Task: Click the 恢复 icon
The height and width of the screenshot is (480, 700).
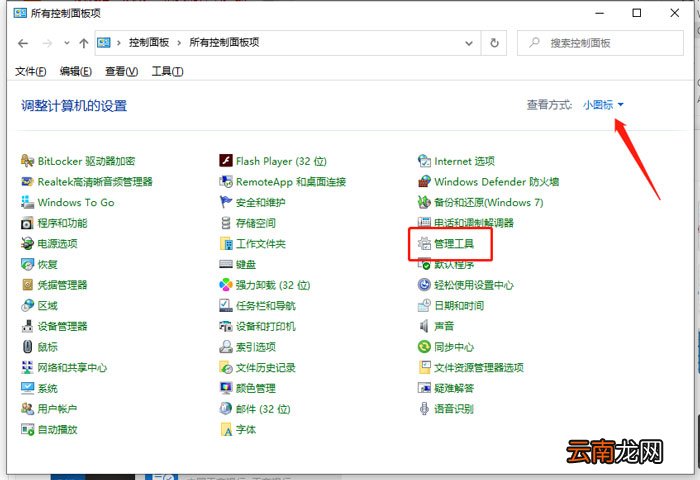Action: [27, 264]
